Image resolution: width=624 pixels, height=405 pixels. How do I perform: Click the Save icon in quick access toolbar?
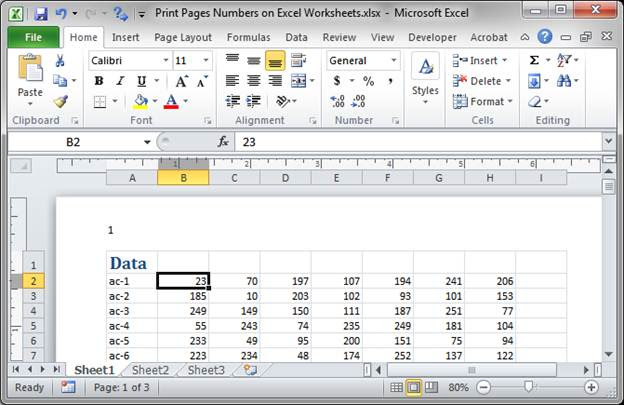click(x=40, y=14)
